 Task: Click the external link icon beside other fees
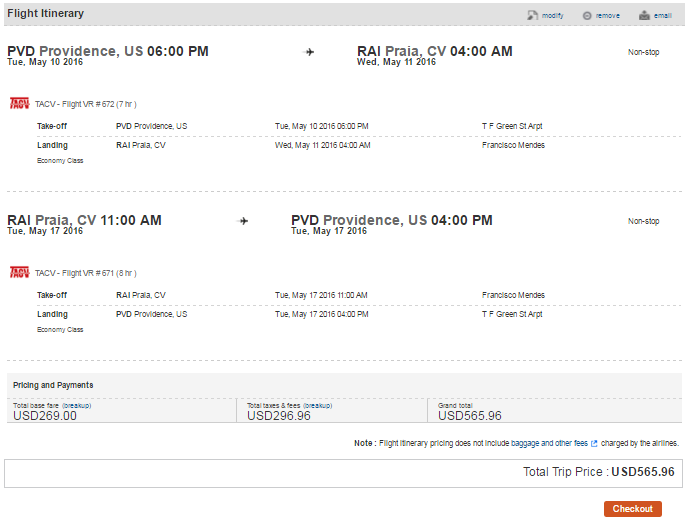[594, 443]
